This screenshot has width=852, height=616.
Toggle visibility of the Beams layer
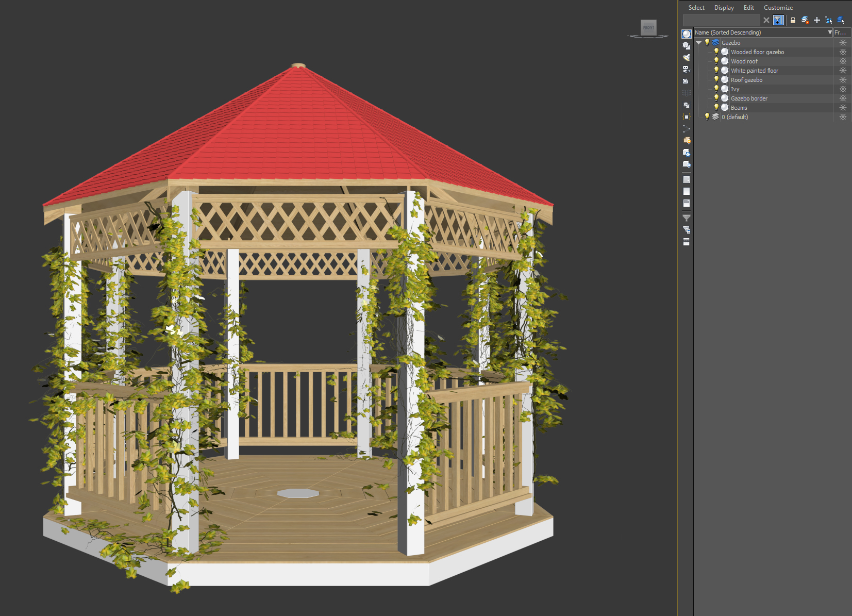pyautogui.click(x=716, y=107)
